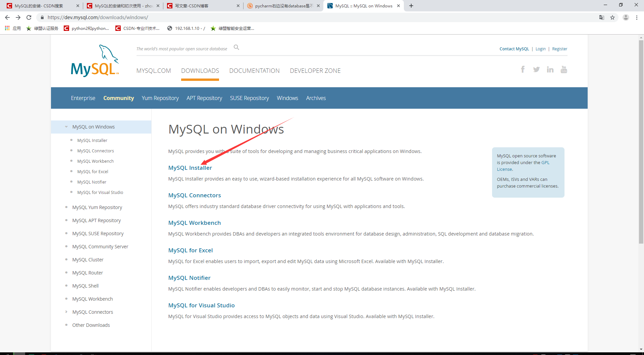The height and width of the screenshot is (355, 644).
Task: Select the Enterprise sub-navigation tab
Action: tap(83, 98)
